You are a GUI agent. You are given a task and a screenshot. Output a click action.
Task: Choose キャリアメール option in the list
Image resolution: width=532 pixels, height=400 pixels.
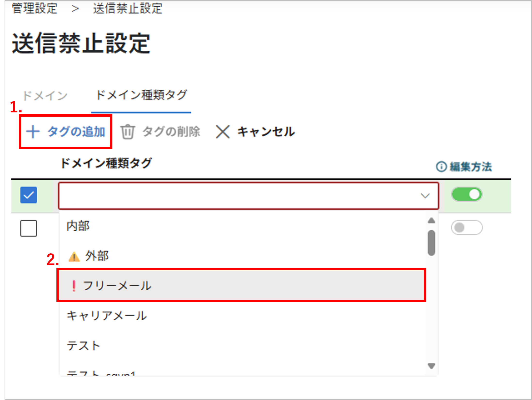pyautogui.click(x=107, y=316)
